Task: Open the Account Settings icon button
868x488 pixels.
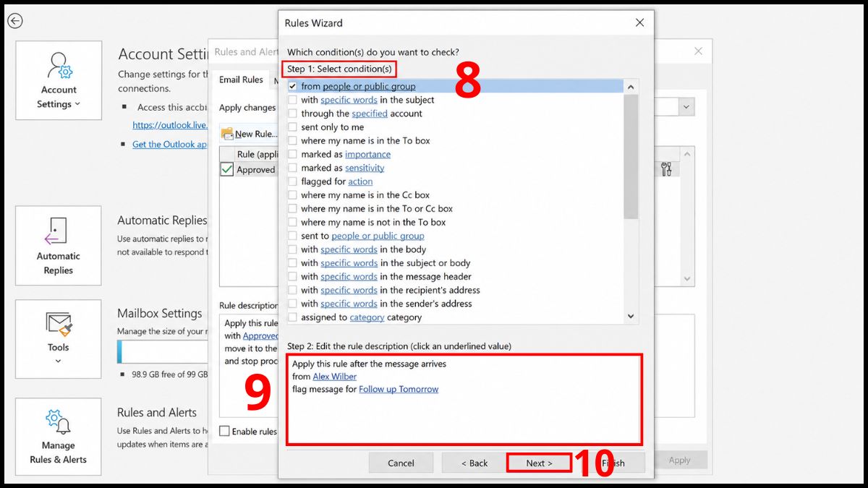Action: pyautogui.click(x=59, y=80)
